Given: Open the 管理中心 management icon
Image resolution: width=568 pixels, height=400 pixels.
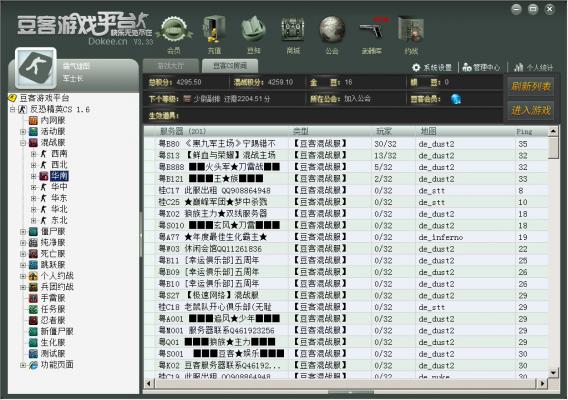Looking at the screenshot, I should click(467, 67).
